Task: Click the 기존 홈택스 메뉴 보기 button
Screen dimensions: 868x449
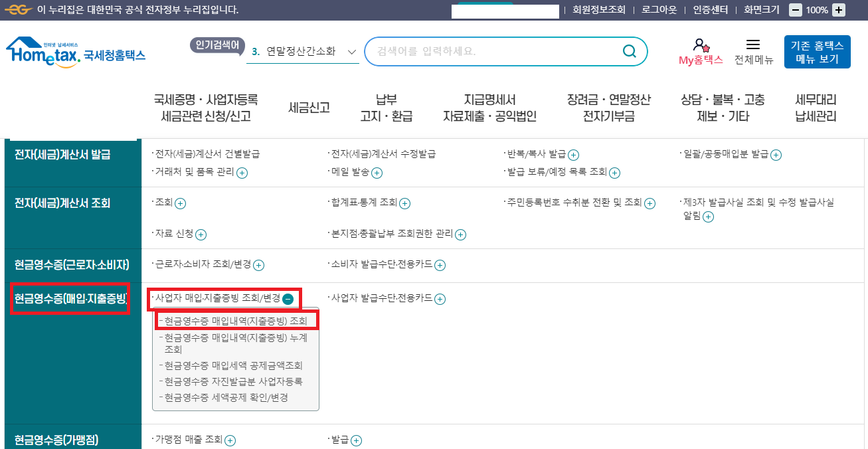Action: 817,51
